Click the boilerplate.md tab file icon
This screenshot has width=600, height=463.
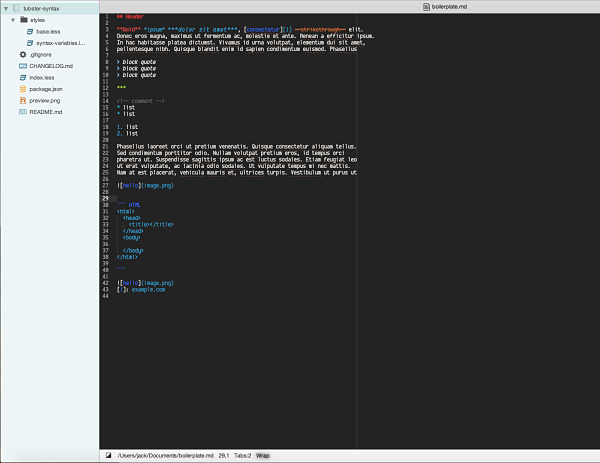[x=426, y=7]
